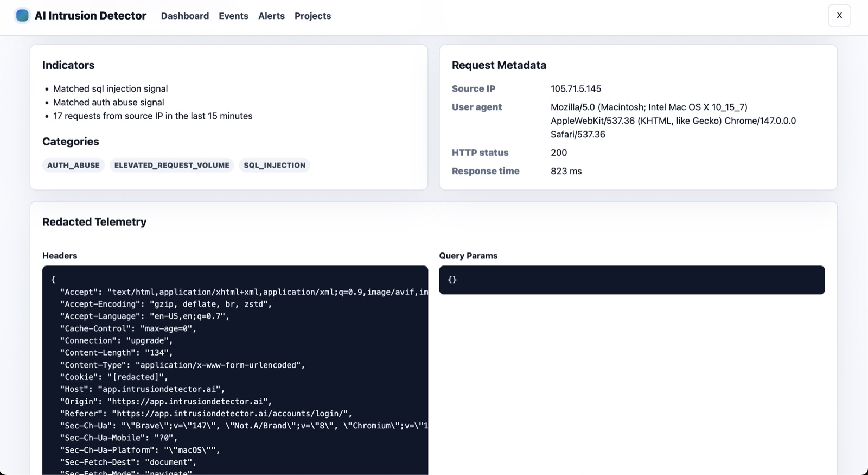Image resolution: width=868 pixels, height=475 pixels.
Task: Click the "Origin" header line
Action: (166, 401)
